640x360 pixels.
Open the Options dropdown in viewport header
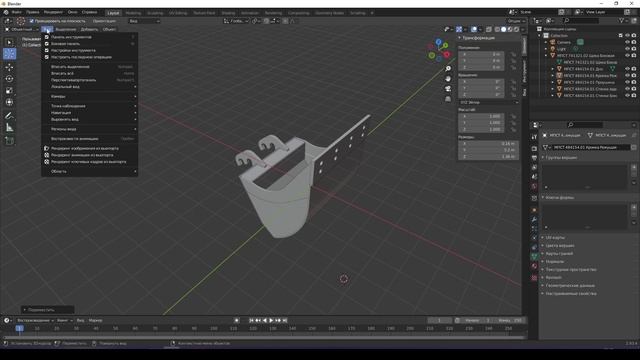516,21
